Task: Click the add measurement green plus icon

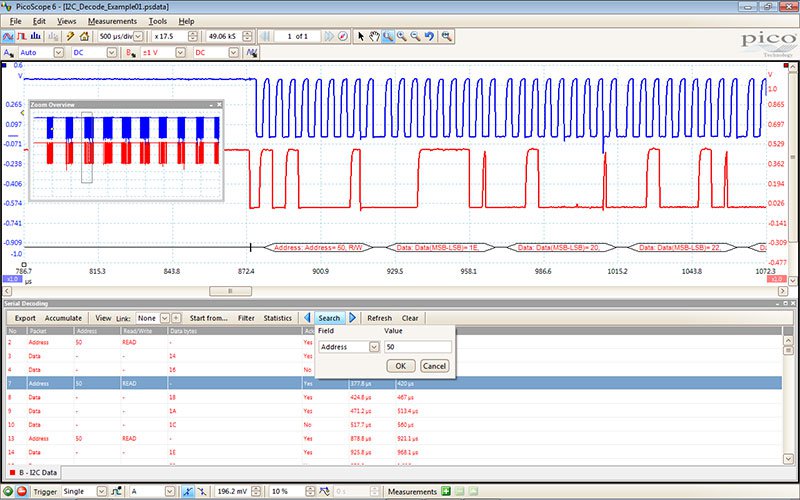Action: point(446,492)
